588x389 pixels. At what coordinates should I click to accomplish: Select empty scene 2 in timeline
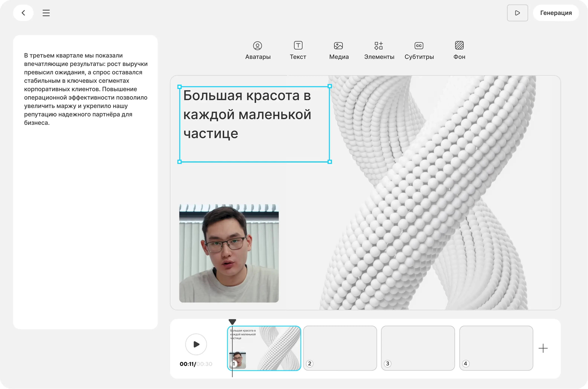(x=340, y=348)
